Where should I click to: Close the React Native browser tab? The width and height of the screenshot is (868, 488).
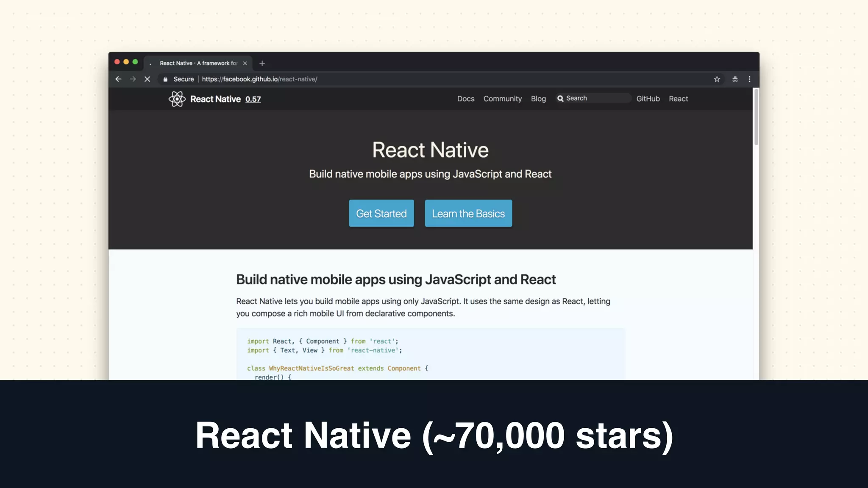(245, 63)
